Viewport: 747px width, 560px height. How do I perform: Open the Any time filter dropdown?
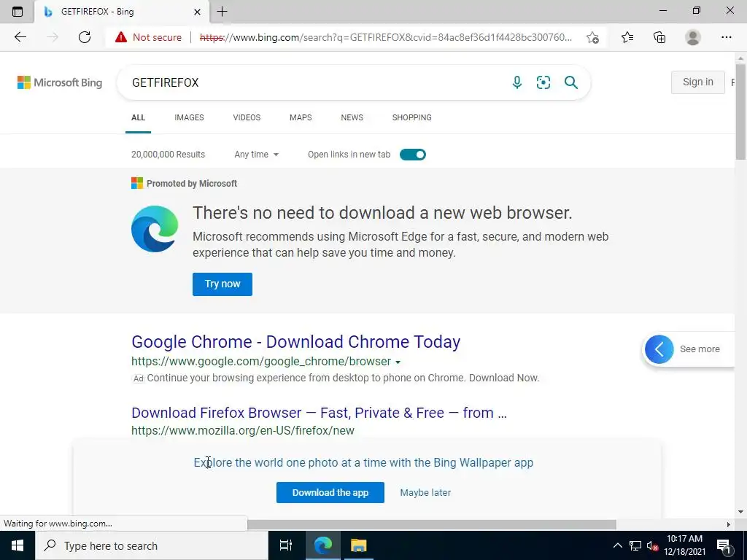point(256,155)
